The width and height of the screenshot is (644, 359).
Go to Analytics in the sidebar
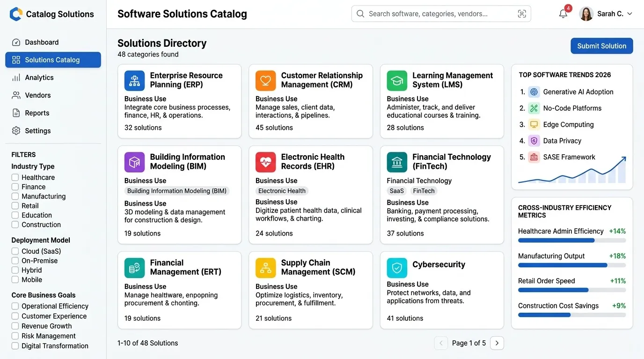[x=53, y=78]
